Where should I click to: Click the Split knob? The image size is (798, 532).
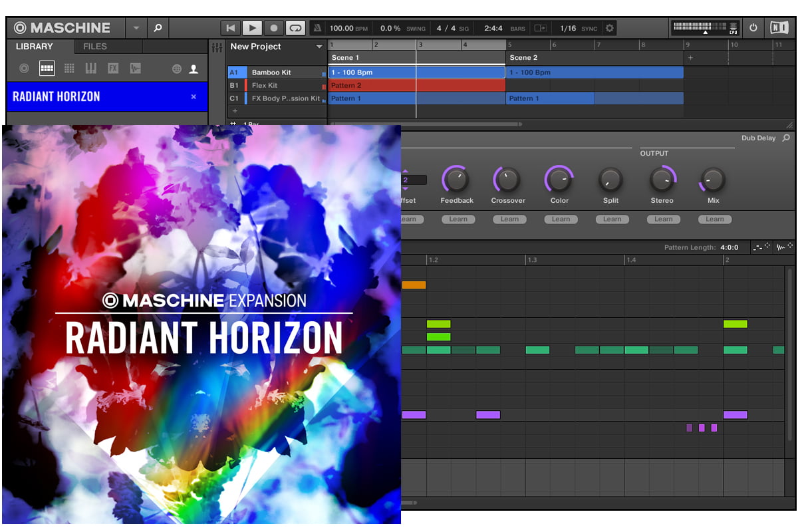coord(610,180)
